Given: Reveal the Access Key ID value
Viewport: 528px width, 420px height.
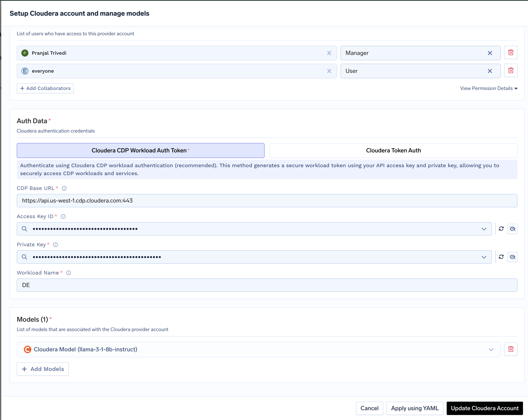Looking at the screenshot, I should (x=513, y=229).
